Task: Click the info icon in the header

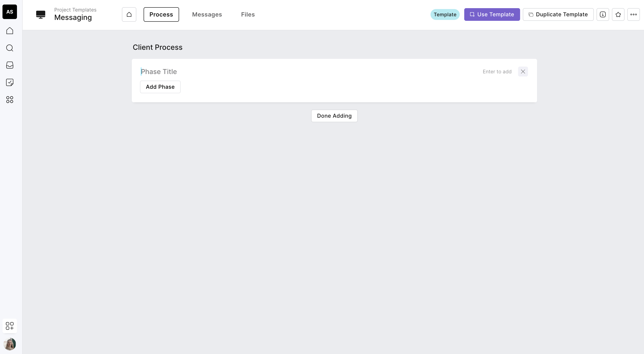Action: (602, 14)
